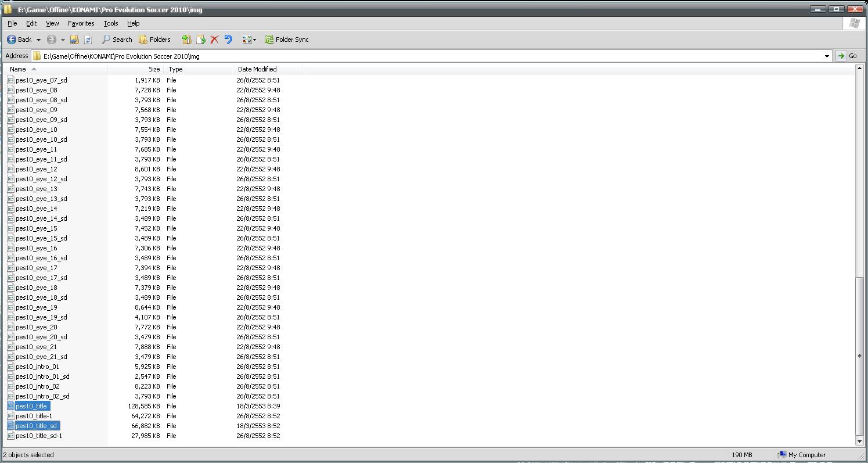Delete the selected files with red X
The image size is (868, 463).
[214, 40]
